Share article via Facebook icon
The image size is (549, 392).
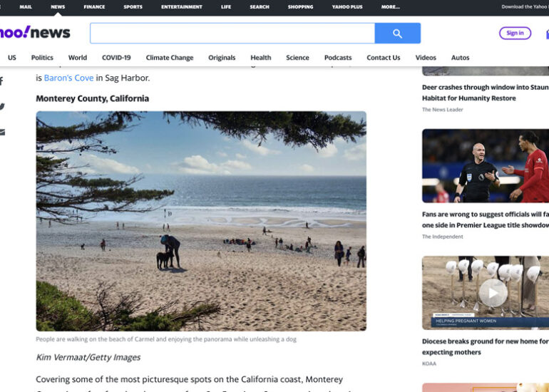(x=1, y=81)
